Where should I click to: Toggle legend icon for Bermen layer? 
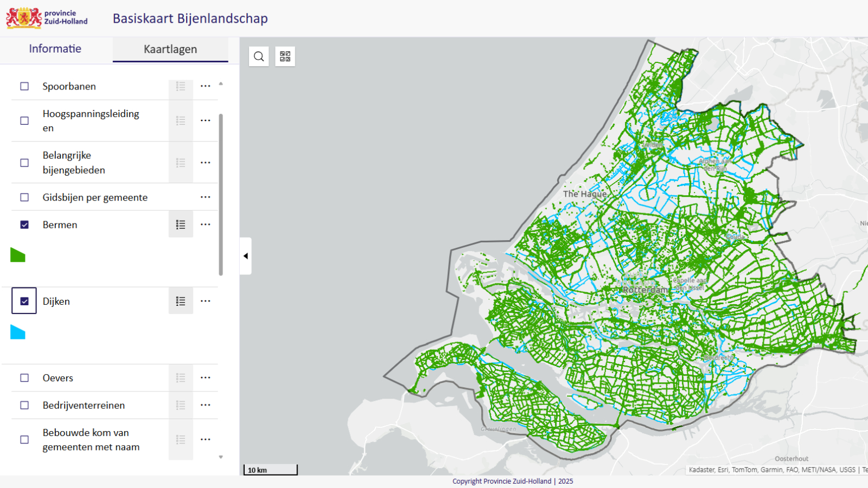point(181,224)
